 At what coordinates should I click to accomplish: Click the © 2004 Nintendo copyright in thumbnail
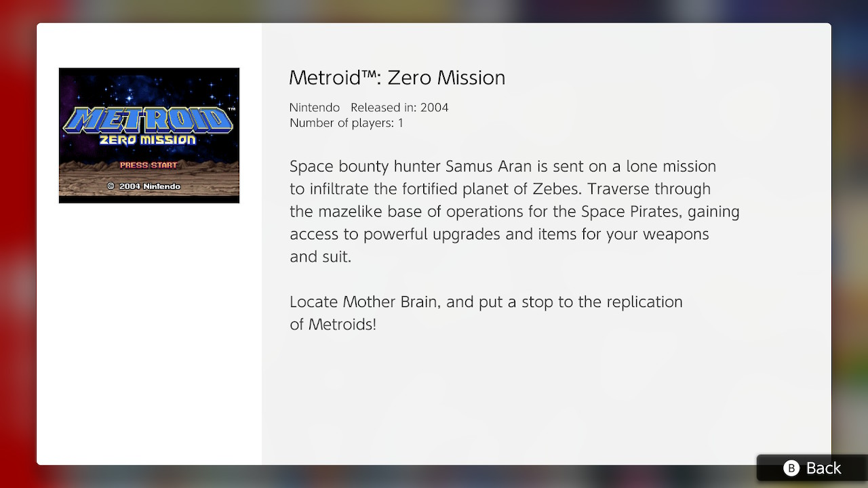144,186
